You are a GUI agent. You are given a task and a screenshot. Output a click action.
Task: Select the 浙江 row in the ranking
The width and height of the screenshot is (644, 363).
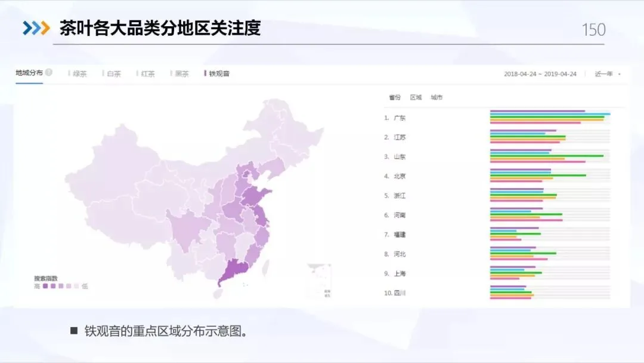coord(497,196)
